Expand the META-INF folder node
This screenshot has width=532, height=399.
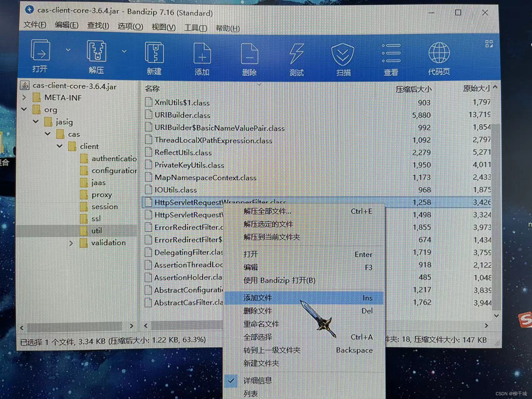coord(24,98)
